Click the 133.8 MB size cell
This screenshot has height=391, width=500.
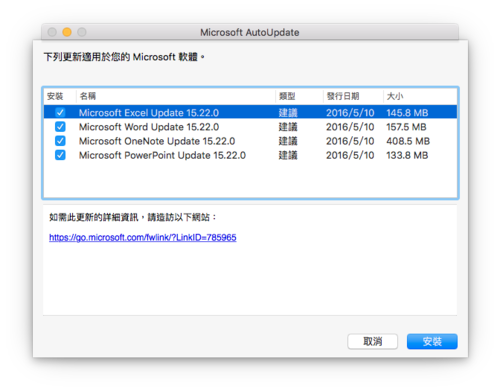click(x=407, y=155)
